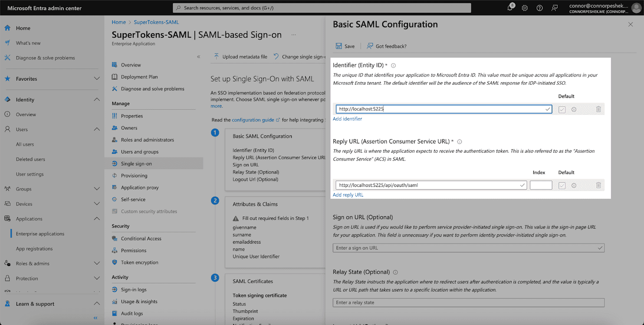Viewport: 644px width, 325px height.
Task: Open Enterprise applications in left navigation
Action: [x=40, y=234]
